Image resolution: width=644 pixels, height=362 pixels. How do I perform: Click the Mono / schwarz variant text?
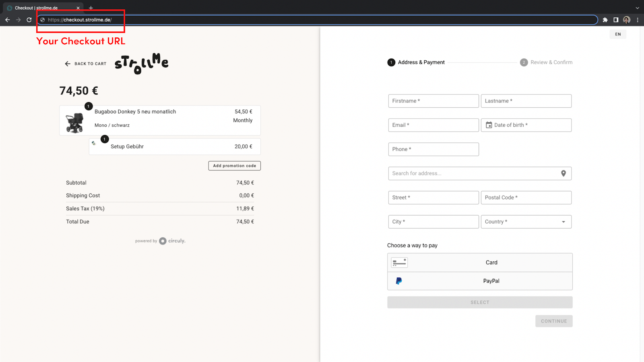[112, 125]
